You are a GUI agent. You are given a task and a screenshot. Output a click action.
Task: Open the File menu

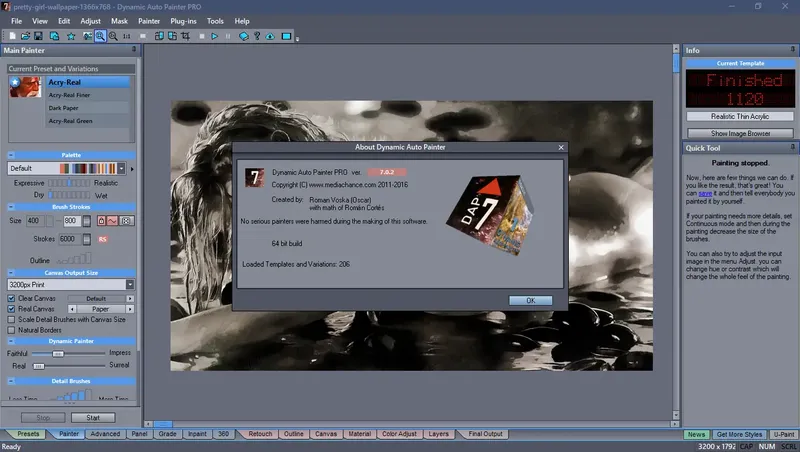tap(16, 21)
